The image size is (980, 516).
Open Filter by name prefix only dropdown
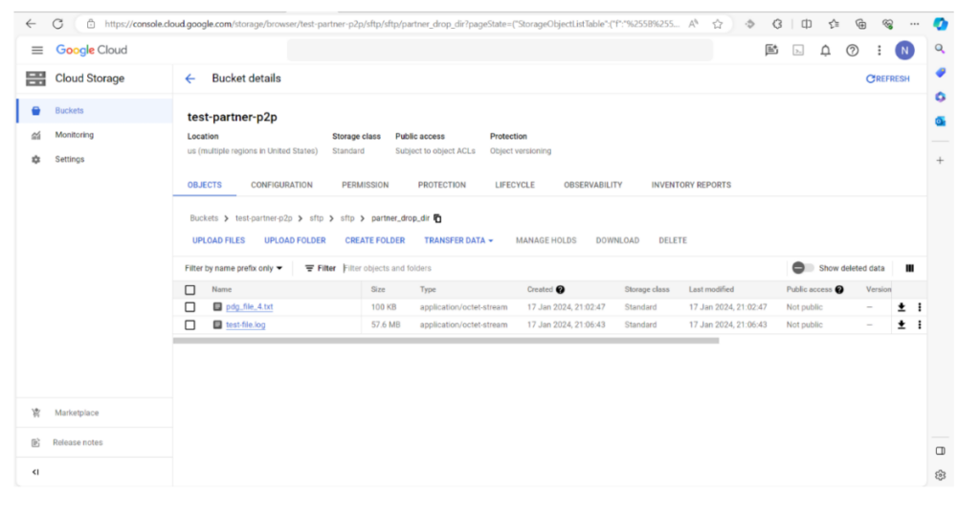click(x=234, y=268)
